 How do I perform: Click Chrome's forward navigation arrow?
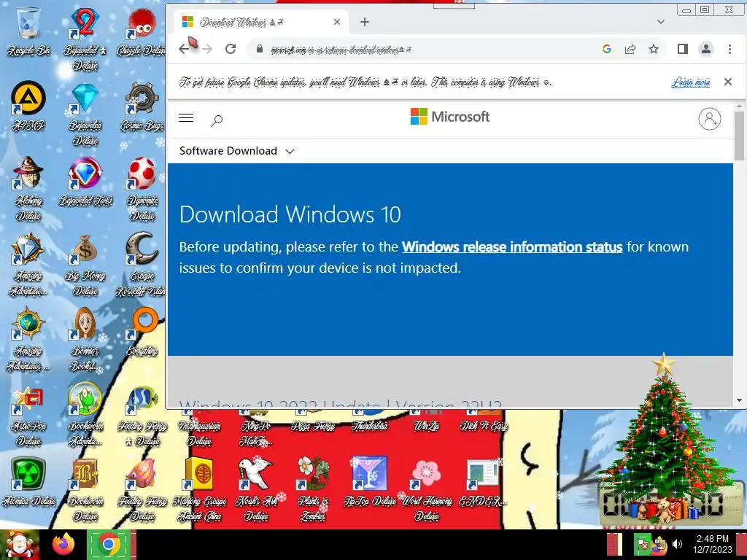point(207,49)
